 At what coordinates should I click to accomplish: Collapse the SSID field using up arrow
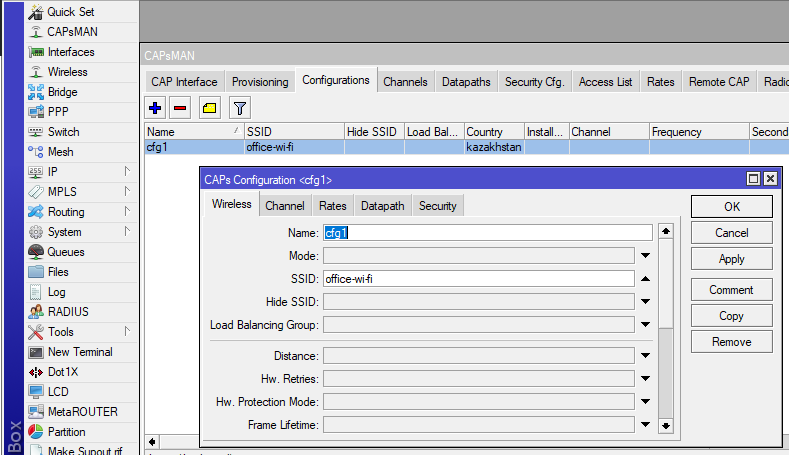tap(645, 279)
